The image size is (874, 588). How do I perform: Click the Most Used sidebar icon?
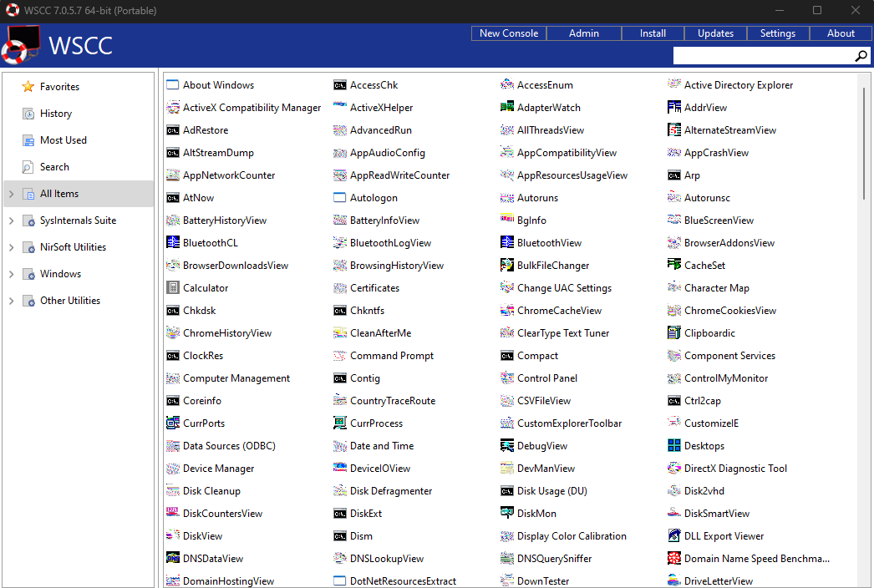pyautogui.click(x=28, y=139)
